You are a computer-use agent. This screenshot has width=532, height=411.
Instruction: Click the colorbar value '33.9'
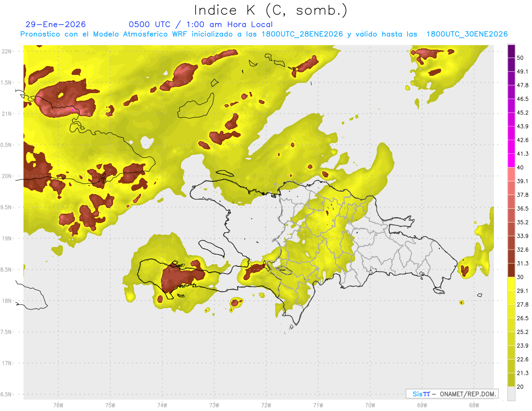click(523, 236)
